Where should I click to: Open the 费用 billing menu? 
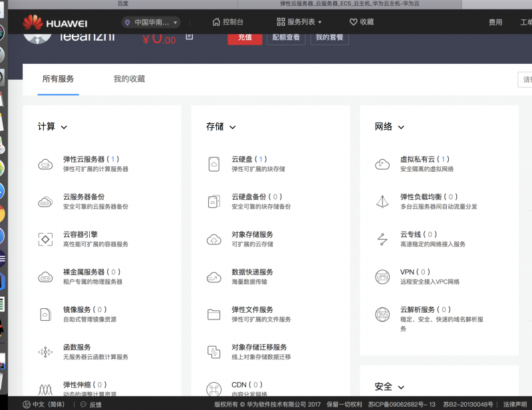click(x=495, y=23)
